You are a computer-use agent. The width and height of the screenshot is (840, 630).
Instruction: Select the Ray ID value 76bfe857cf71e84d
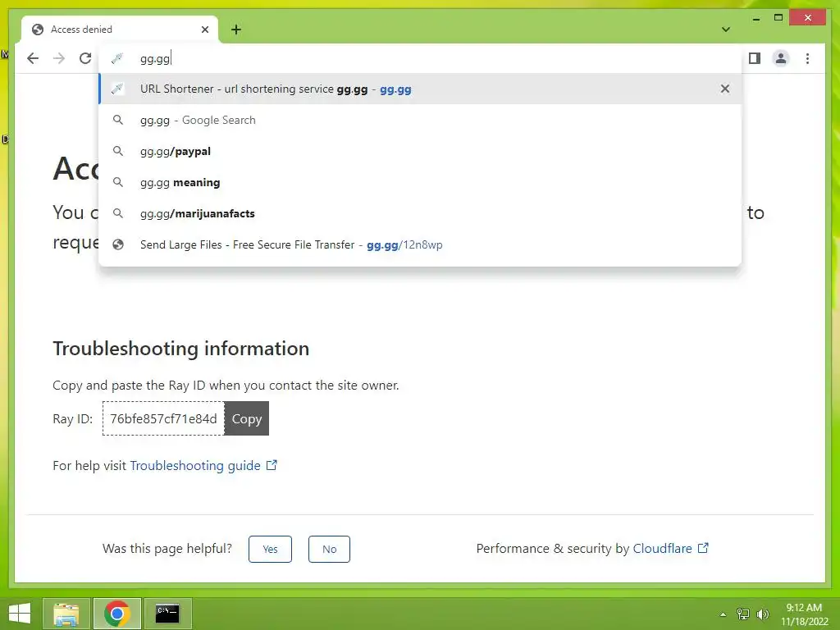point(163,418)
